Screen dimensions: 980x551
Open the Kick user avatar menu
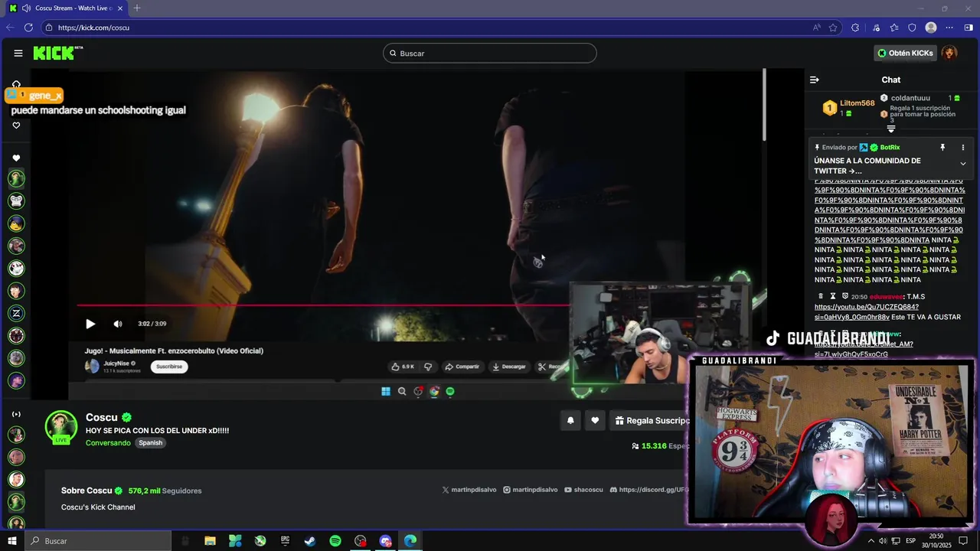tap(949, 53)
